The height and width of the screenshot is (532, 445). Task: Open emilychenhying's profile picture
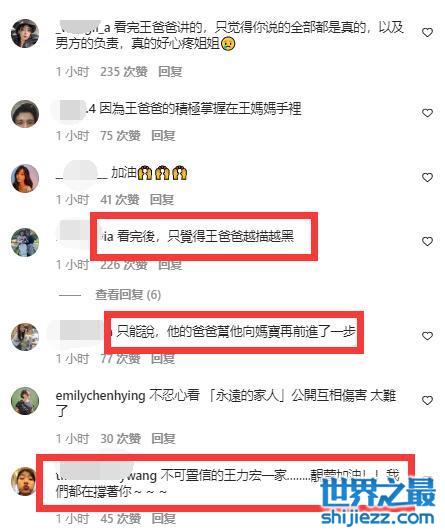coord(25,401)
